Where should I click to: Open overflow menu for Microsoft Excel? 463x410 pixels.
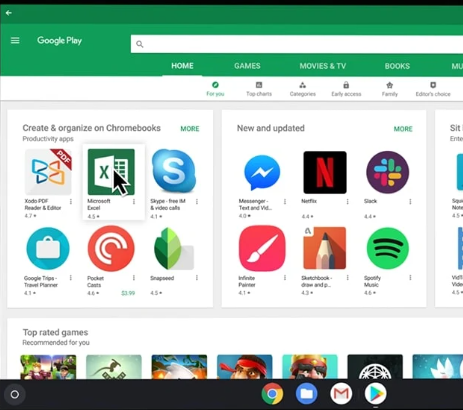(x=134, y=201)
